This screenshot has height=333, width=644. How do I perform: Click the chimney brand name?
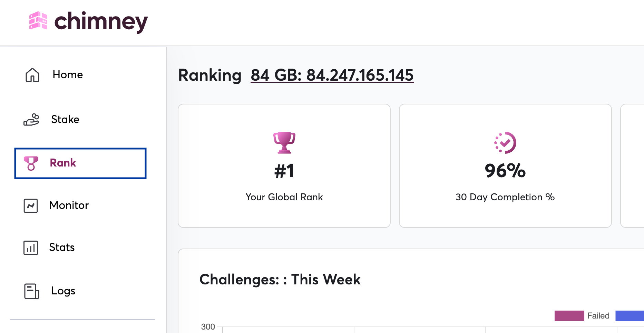click(101, 22)
